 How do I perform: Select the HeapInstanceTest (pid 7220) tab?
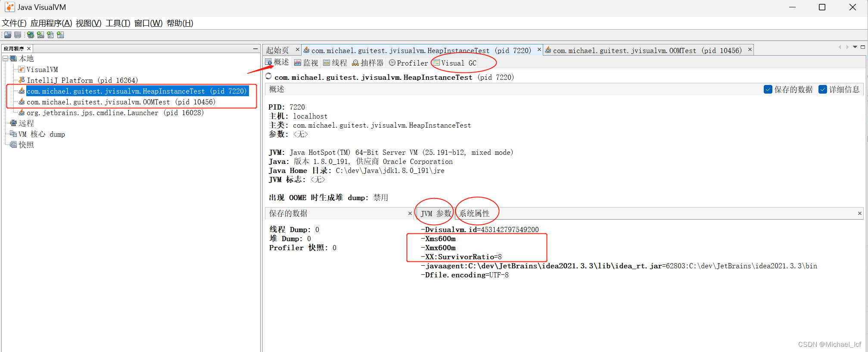(421, 50)
